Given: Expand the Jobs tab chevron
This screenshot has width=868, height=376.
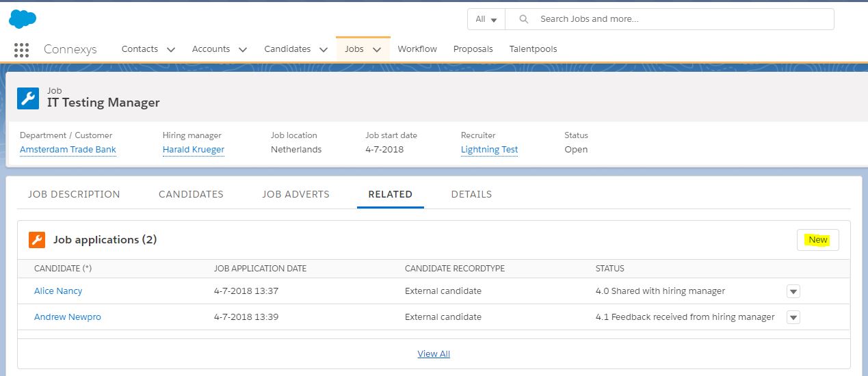Looking at the screenshot, I should tap(377, 49).
